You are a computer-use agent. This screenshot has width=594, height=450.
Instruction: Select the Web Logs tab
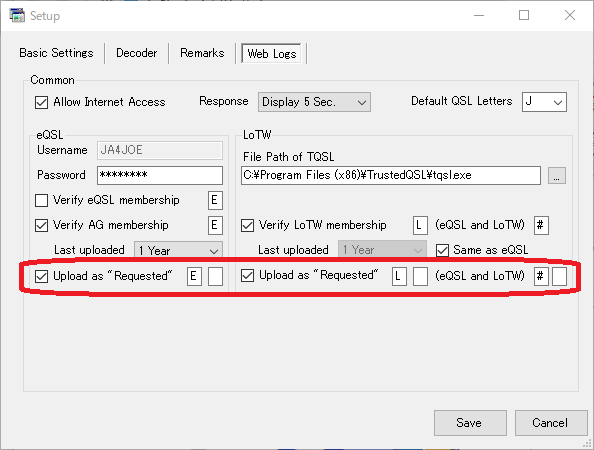pyautogui.click(x=272, y=53)
